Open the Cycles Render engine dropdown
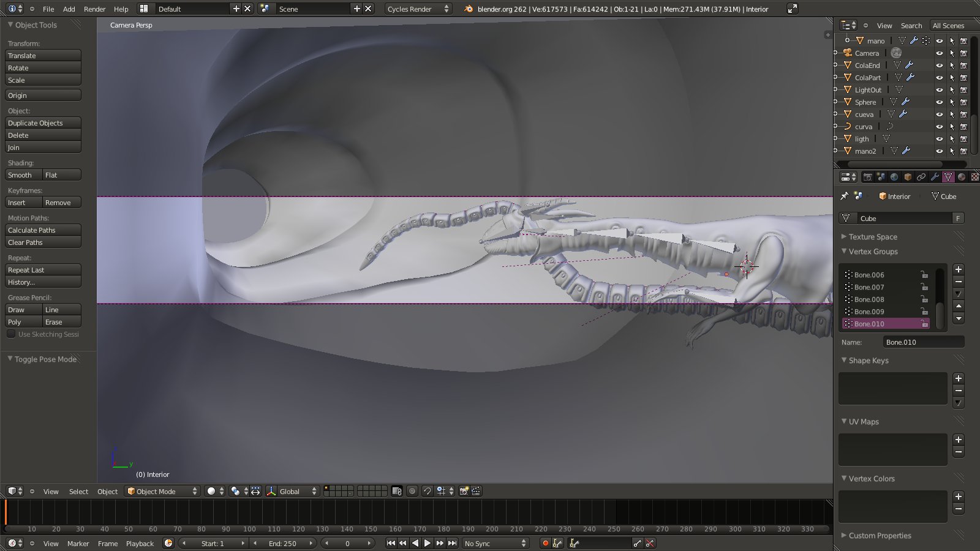Viewport: 980px width, 551px height. [x=418, y=9]
